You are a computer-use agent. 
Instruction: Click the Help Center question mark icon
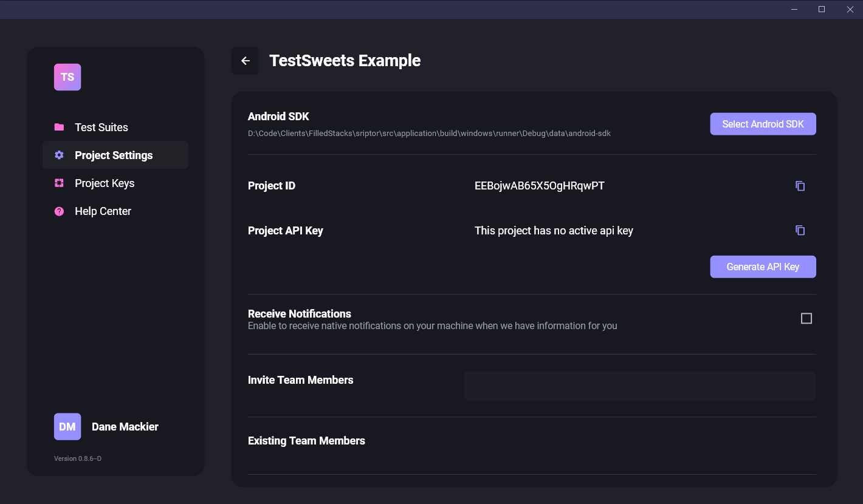[x=59, y=211]
